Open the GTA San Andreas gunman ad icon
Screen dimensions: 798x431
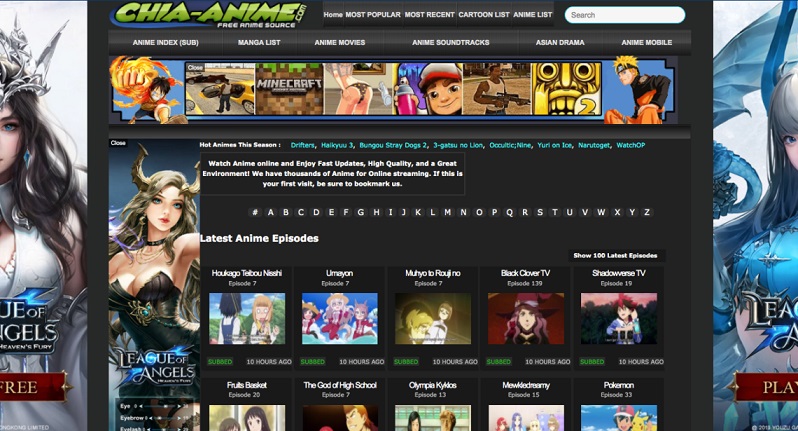tap(497, 89)
